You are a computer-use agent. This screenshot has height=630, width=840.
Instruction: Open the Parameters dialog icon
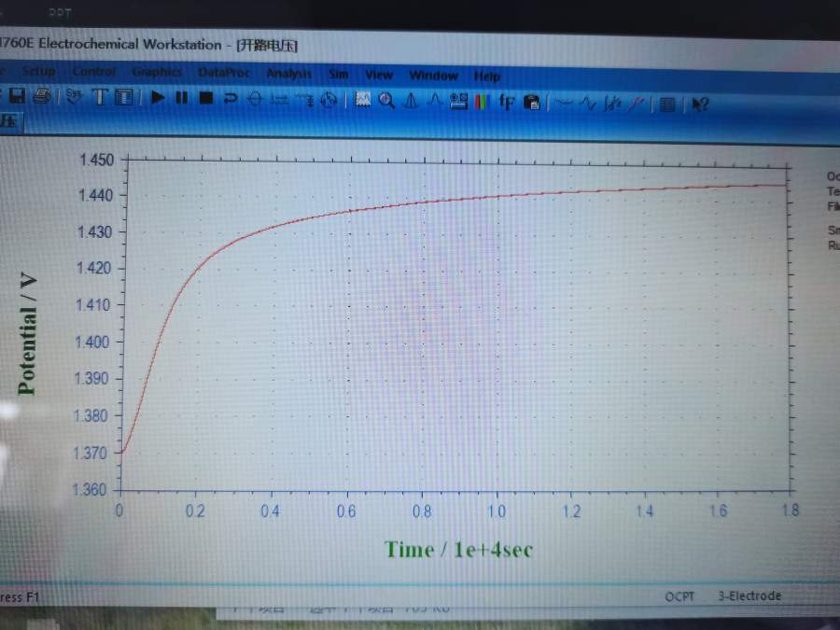pos(124,97)
